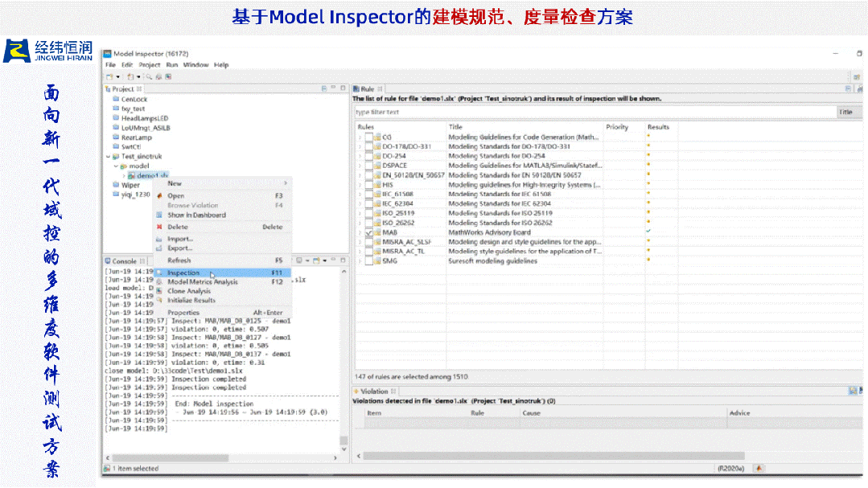868x488 pixels.
Task: Check the CG rule set checkbox
Action: [368, 137]
